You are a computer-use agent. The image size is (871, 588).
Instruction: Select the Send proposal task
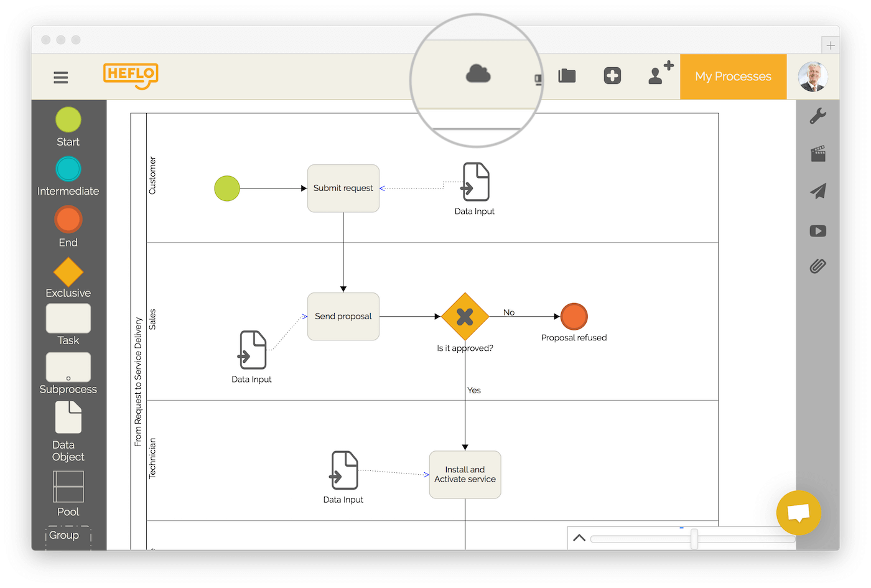tap(343, 317)
